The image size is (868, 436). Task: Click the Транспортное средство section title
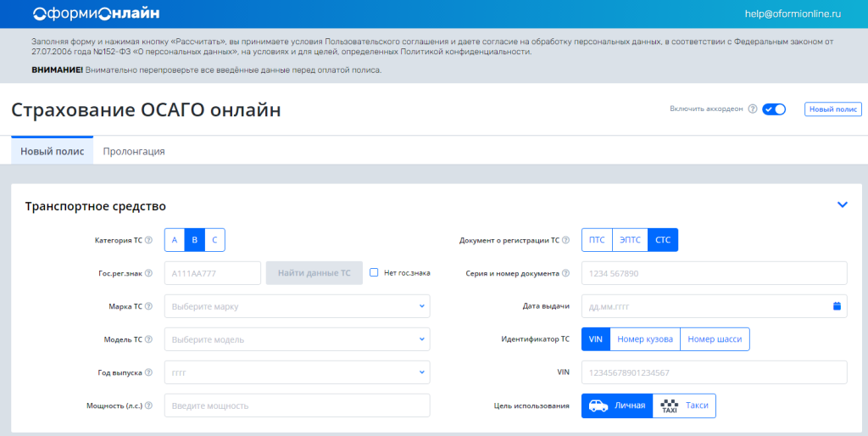96,207
